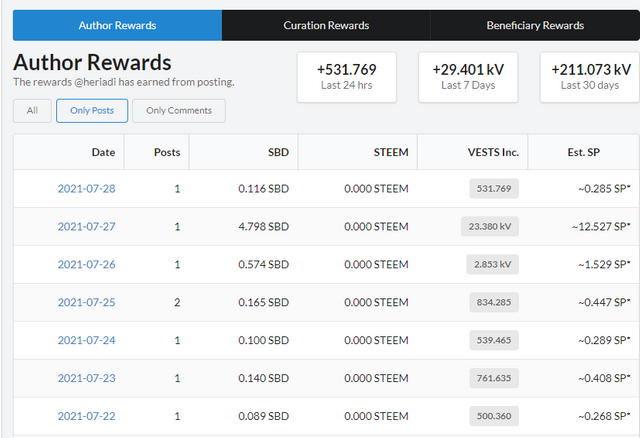Open the Beneficiary Rewards tab

click(x=535, y=25)
